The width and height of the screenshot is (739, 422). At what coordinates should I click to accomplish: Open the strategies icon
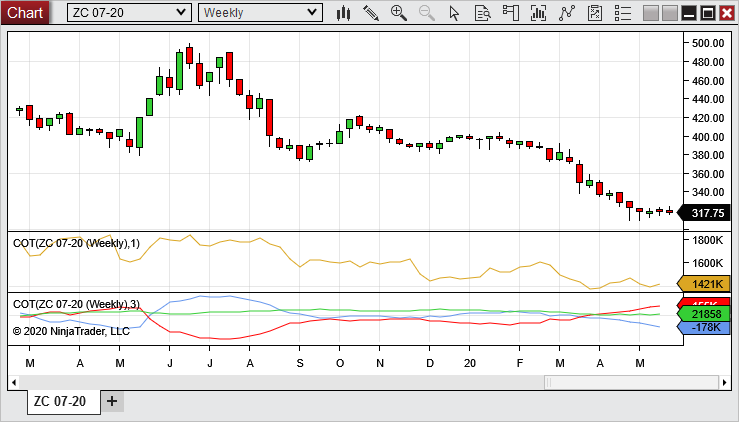point(568,13)
